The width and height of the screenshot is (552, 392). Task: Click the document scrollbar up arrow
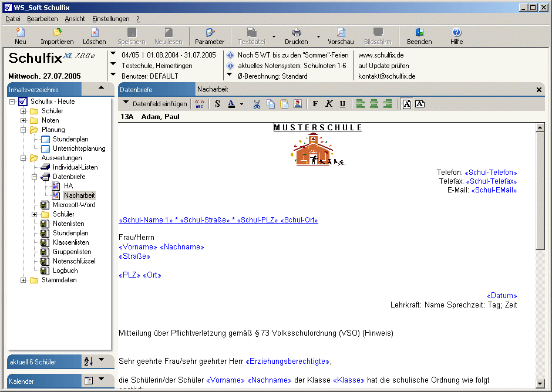click(540, 127)
